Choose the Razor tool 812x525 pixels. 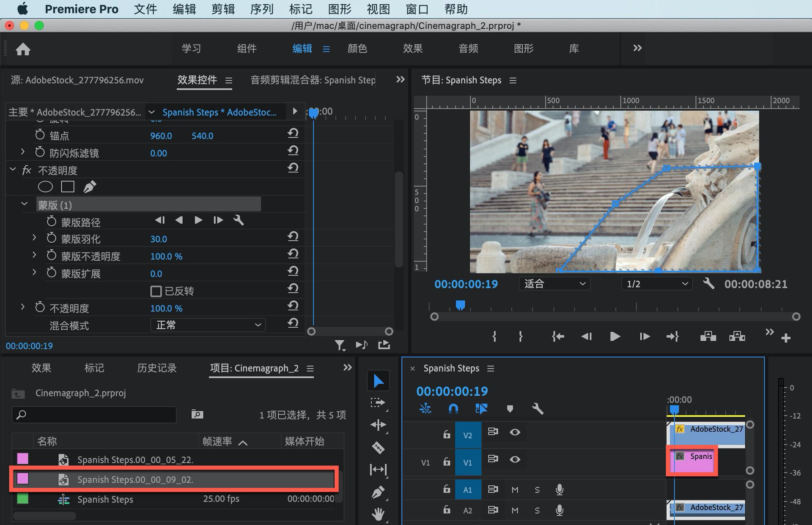pos(378,447)
